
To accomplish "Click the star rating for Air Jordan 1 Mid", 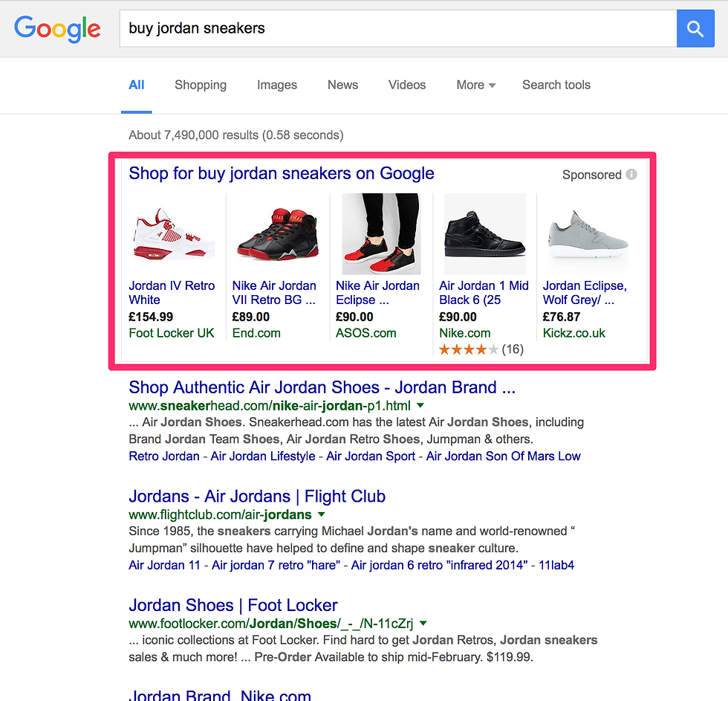I will (x=469, y=349).
